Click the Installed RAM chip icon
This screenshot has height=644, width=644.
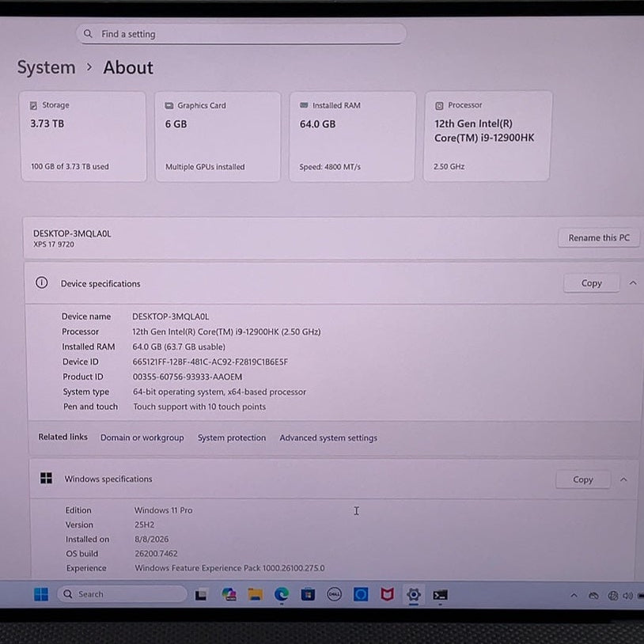point(304,105)
